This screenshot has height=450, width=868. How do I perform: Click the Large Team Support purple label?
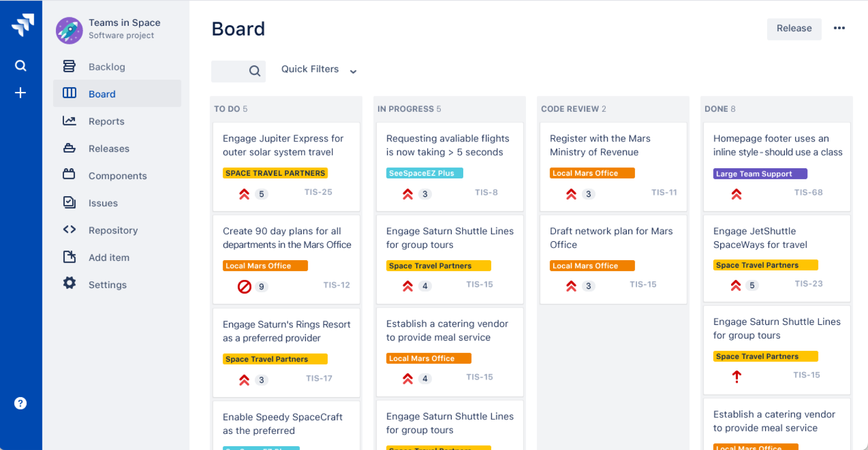pos(759,174)
